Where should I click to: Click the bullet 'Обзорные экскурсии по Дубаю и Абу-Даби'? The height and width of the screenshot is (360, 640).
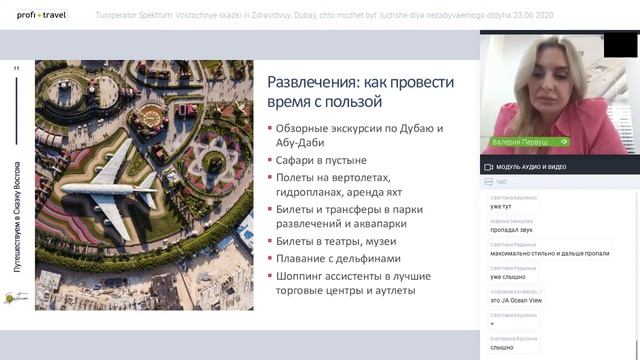click(359, 135)
